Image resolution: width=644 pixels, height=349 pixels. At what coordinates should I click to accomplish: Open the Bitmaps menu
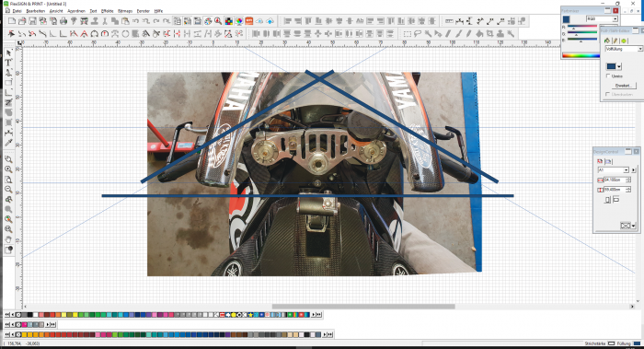click(x=125, y=11)
